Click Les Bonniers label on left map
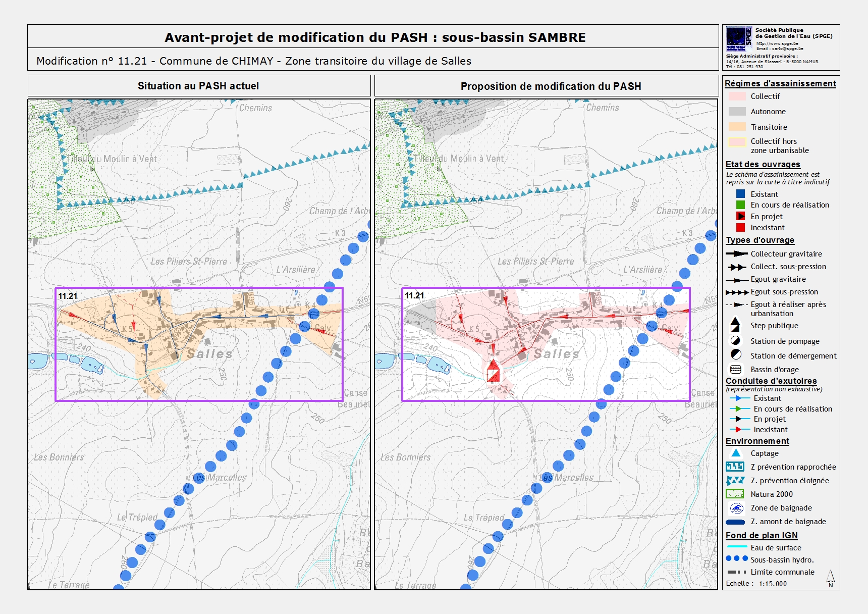The width and height of the screenshot is (868, 614). click(x=59, y=457)
